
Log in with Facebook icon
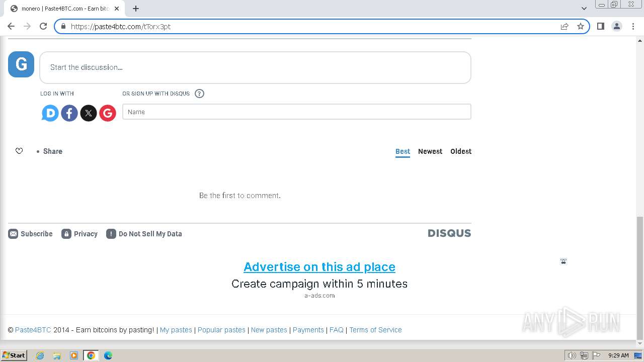pyautogui.click(x=69, y=113)
